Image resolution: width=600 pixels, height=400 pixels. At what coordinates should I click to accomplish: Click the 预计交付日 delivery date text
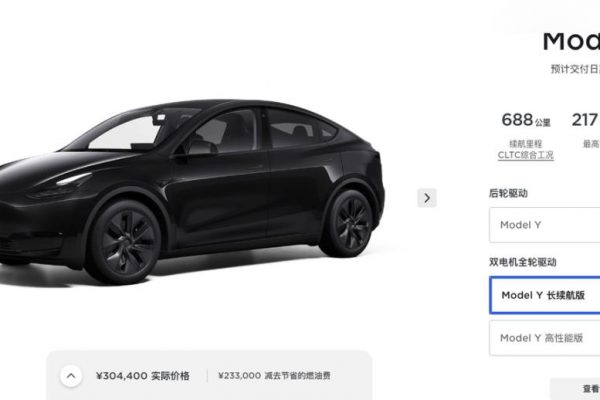pos(575,69)
